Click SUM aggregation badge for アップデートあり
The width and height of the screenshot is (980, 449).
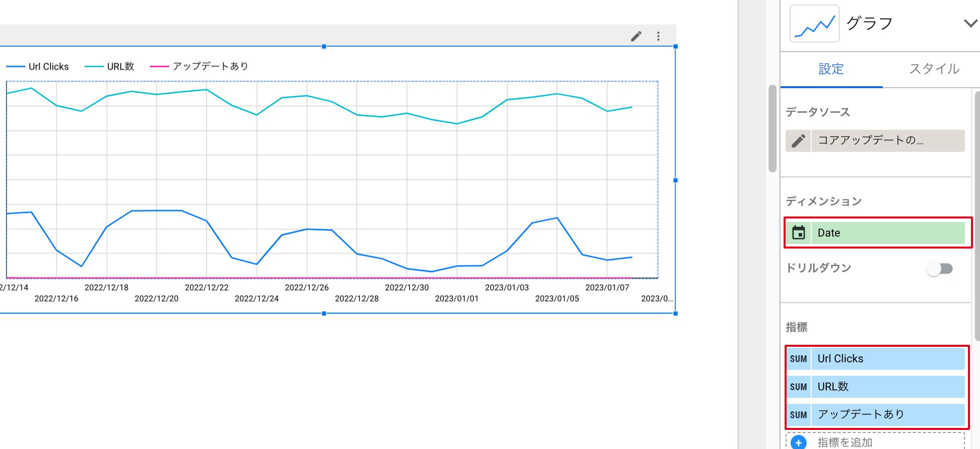pos(798,415)
